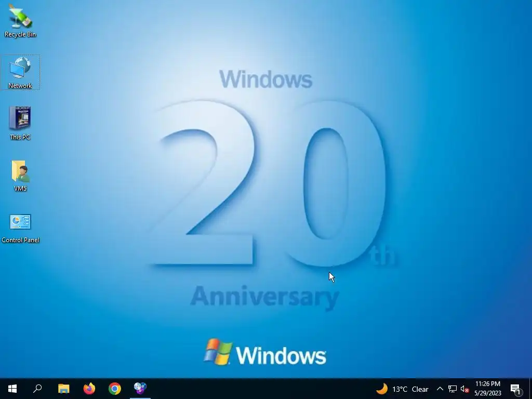
Task: Click the 13°C Clear weather text
Action: pos(410,389)
